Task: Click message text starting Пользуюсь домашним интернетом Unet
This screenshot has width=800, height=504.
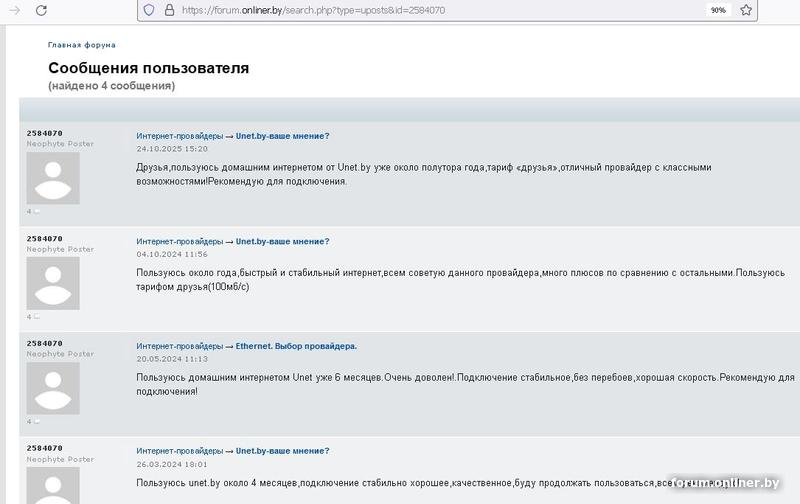Action: pos(465,385)
